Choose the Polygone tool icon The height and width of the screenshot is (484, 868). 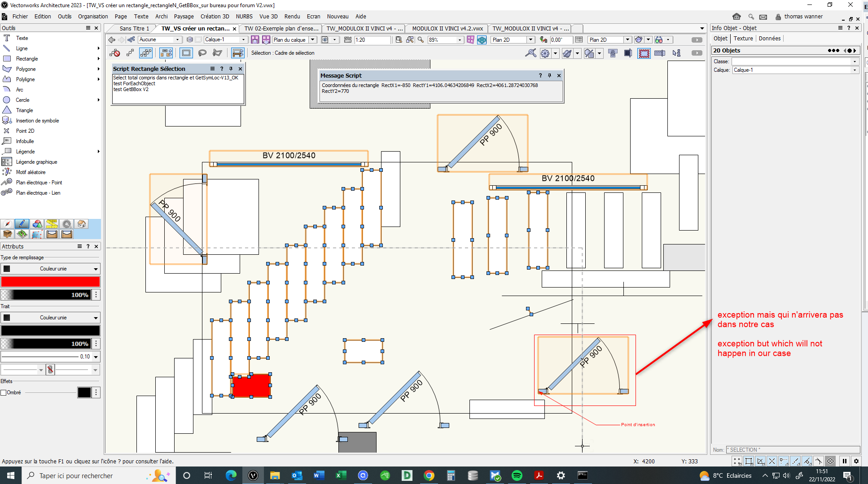(x=7, y=69)
